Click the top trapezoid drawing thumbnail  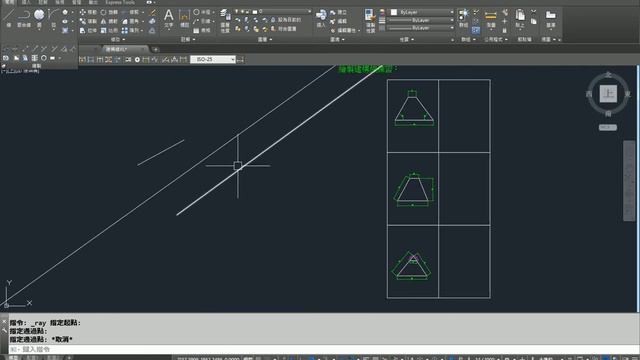[x=414, y=108]
